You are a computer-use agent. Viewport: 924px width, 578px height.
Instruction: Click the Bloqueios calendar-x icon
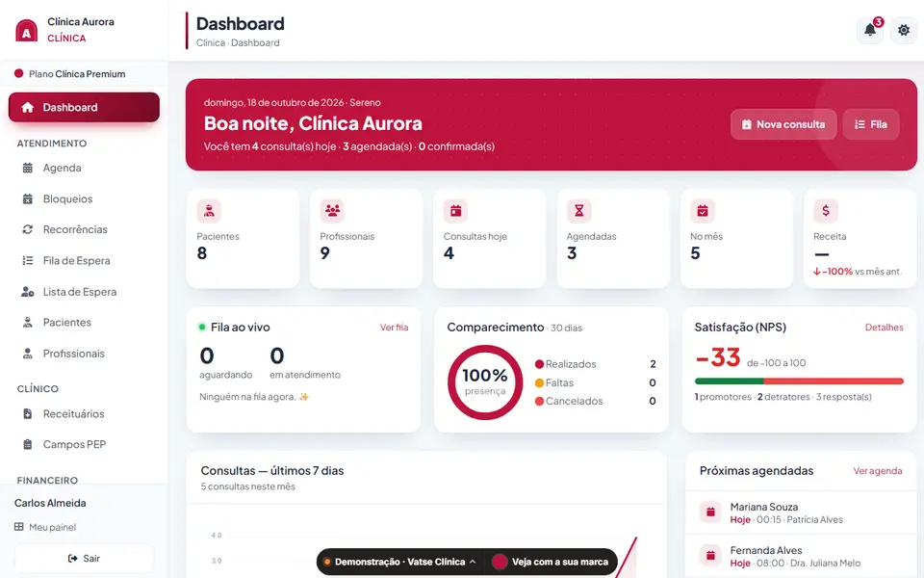pyautogui.click(x=28, y=198)
